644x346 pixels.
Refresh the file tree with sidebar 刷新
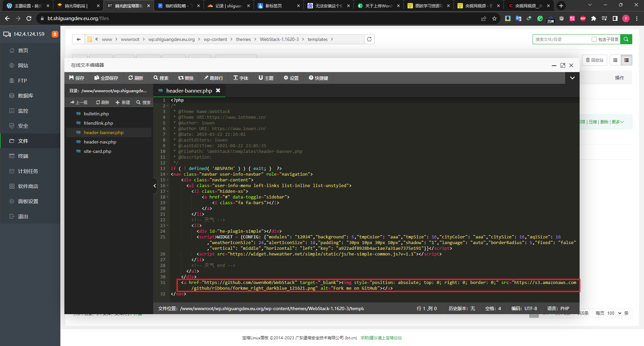tap(103, 102)
